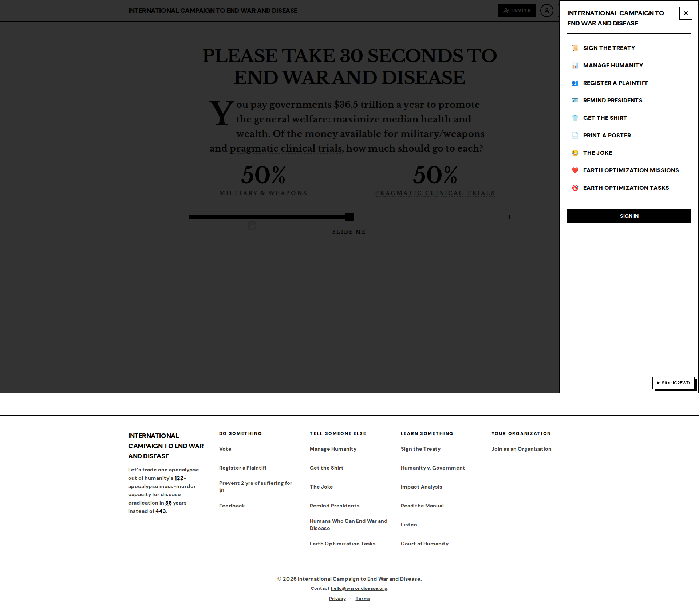The height and width of the screenshot is (616, 699).
Task: Open Humans Who Can End War and Disease link
Action: coord(348,525)
